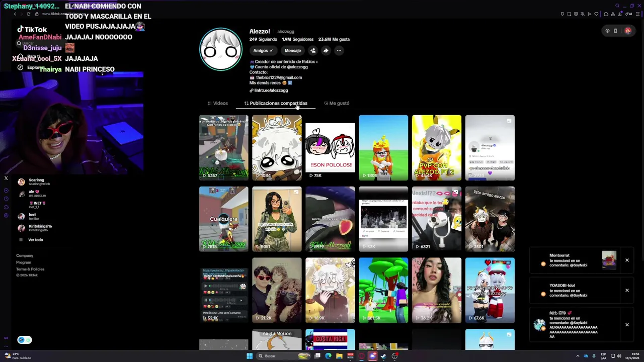
Task: Open history clock icon in browser sidebar
Action: click(x=6, y=199)
